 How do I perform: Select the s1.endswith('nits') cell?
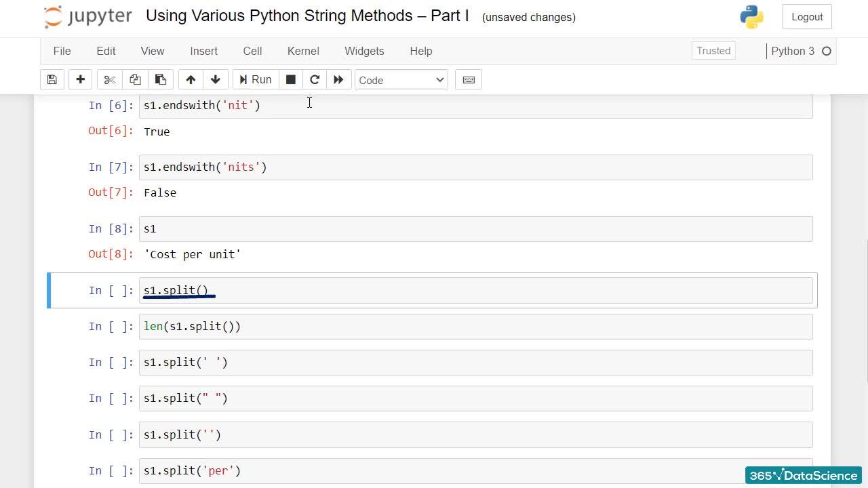[x=475, y=167]
